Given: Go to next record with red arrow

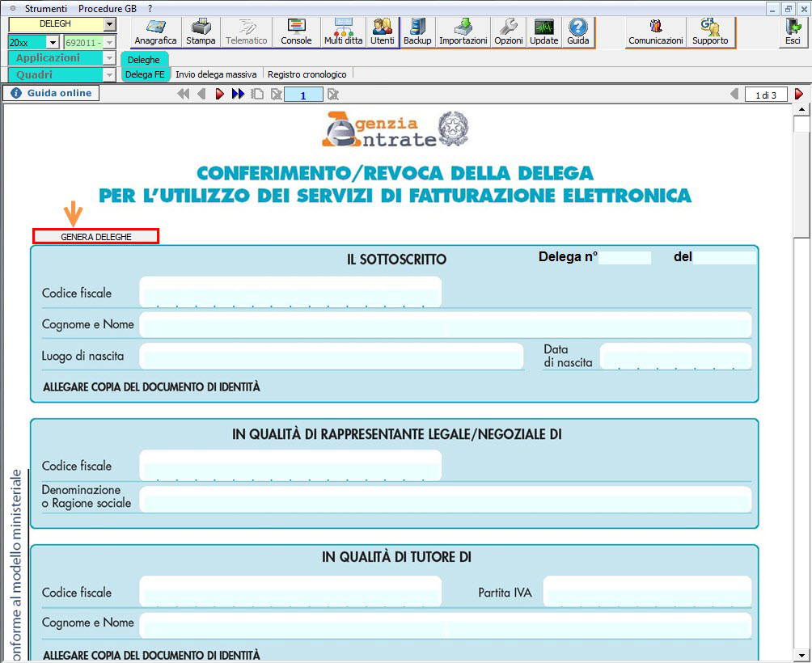Looking at the screenshot, I should pos(219,95).
